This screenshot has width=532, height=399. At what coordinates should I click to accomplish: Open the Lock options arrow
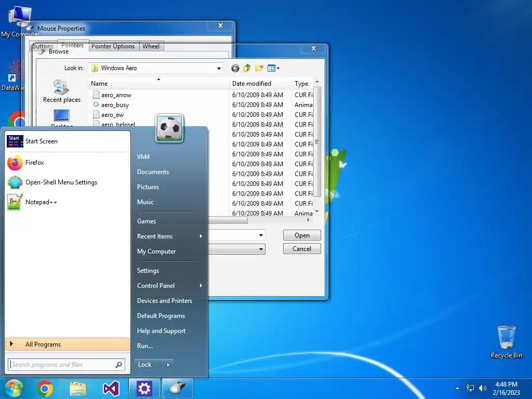pos(168,365)
